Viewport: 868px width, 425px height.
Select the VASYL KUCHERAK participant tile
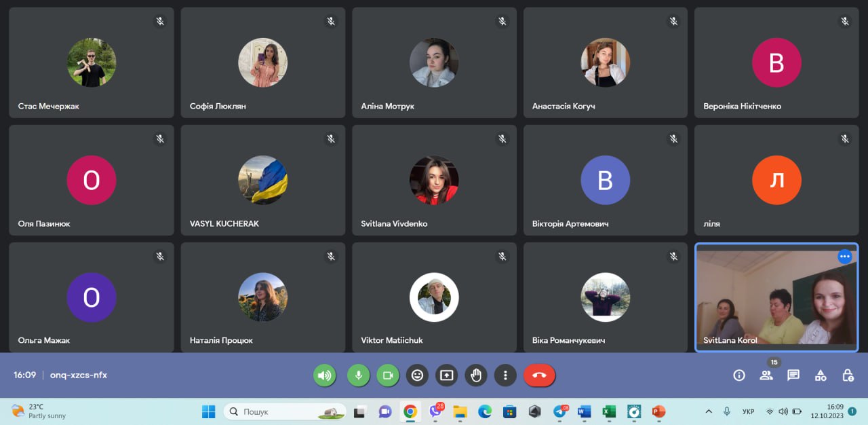pyautogui.click(x=262, y=180)
